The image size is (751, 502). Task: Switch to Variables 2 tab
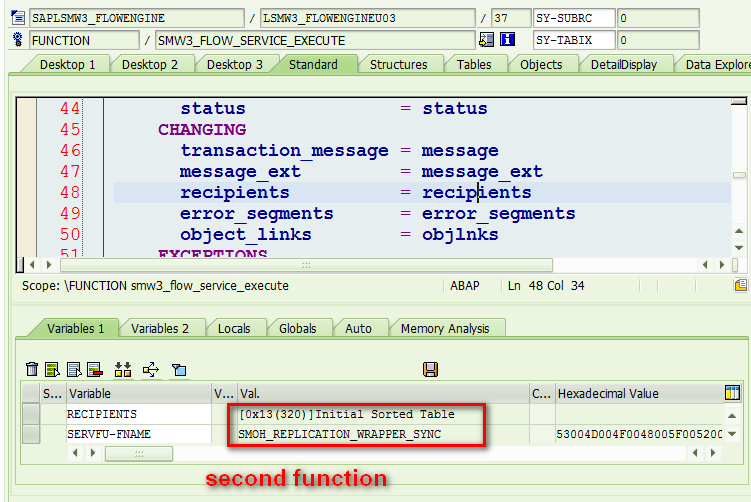point(160,329)
